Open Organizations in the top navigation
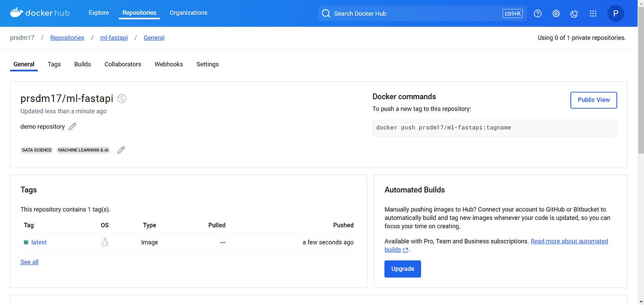Viewport: 644px width, 305px height. [189, 13]
